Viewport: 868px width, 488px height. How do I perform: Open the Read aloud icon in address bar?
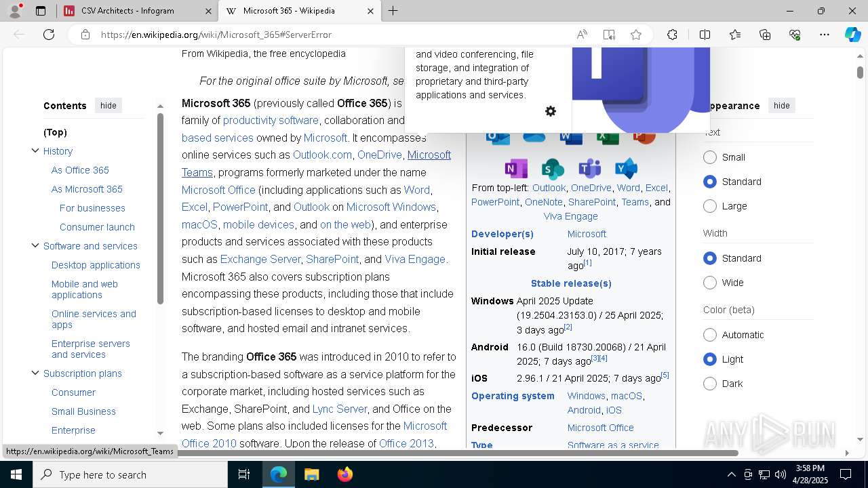tap(582, 35)
